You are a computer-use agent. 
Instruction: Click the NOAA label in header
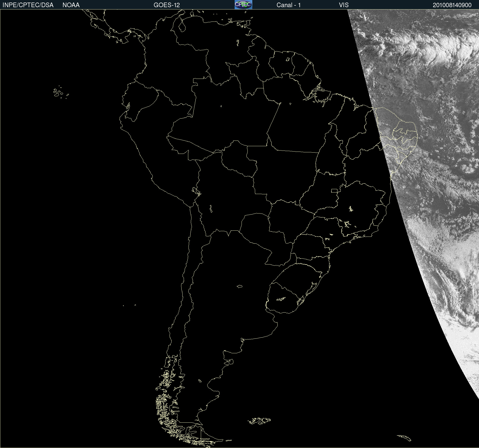click(71, 5)
